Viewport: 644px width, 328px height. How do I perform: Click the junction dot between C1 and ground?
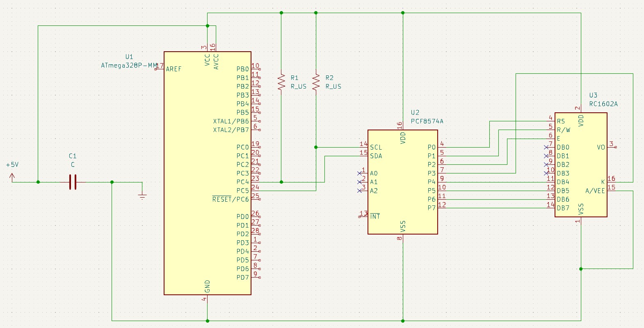coord(112,182)
